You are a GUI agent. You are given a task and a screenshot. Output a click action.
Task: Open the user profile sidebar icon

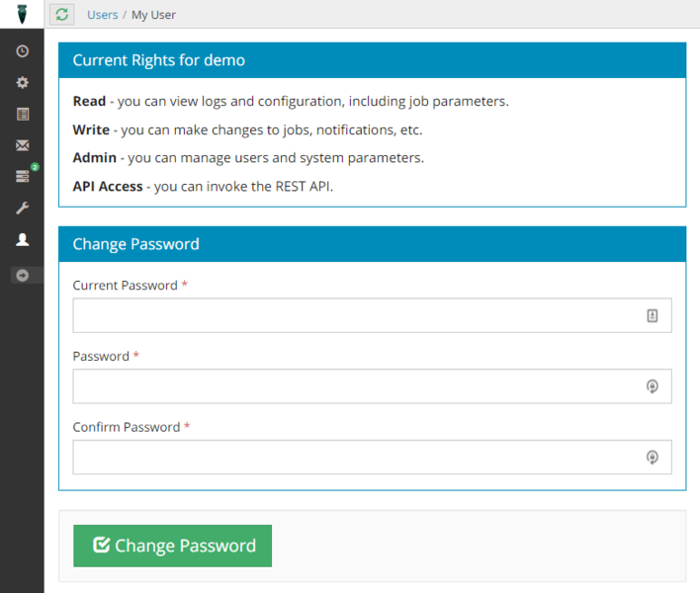point(23,239)
